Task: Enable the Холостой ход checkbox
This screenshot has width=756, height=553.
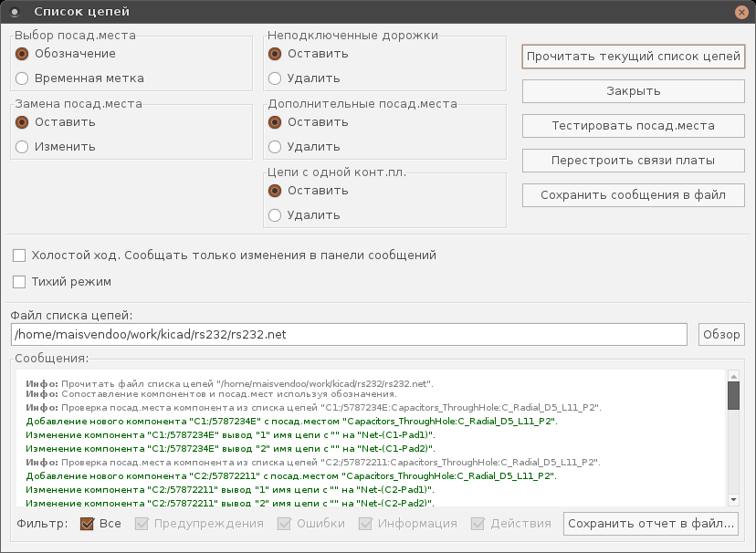Action: (x=19, y=256)
